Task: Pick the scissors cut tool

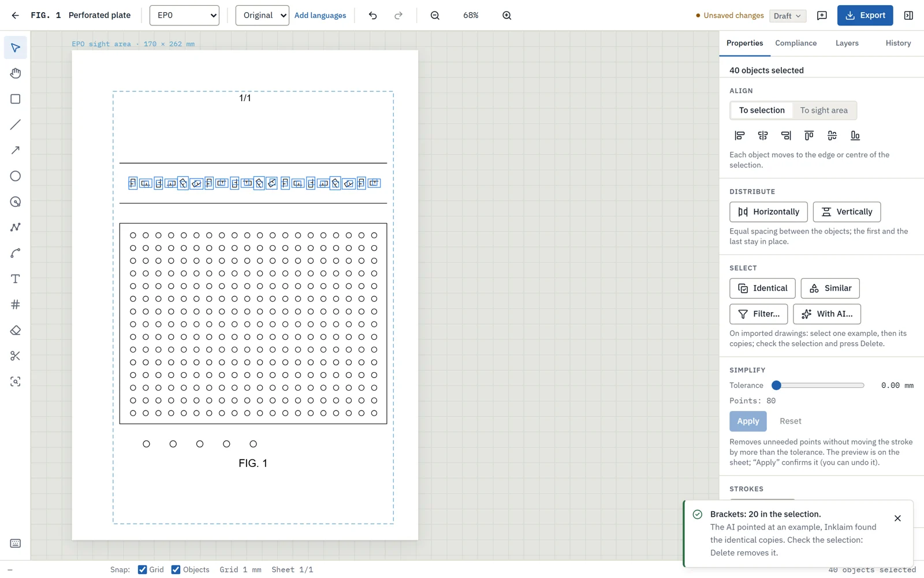Action: (16, 356)
